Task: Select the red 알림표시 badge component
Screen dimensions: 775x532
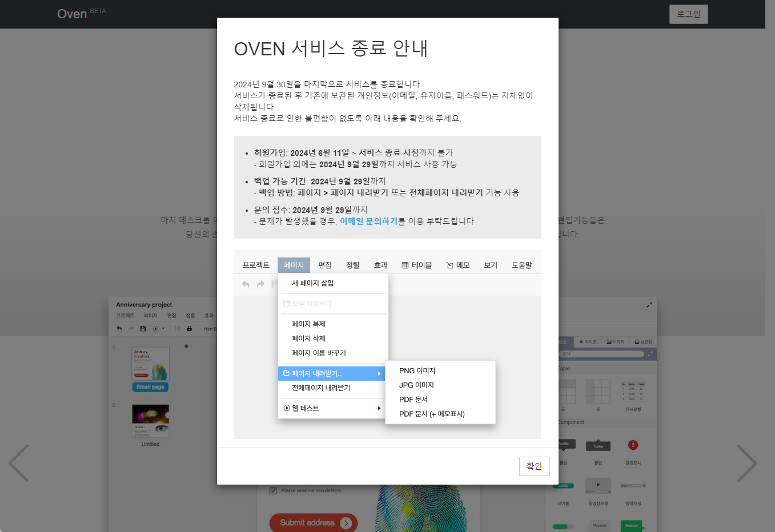Action: coord(633,445)
